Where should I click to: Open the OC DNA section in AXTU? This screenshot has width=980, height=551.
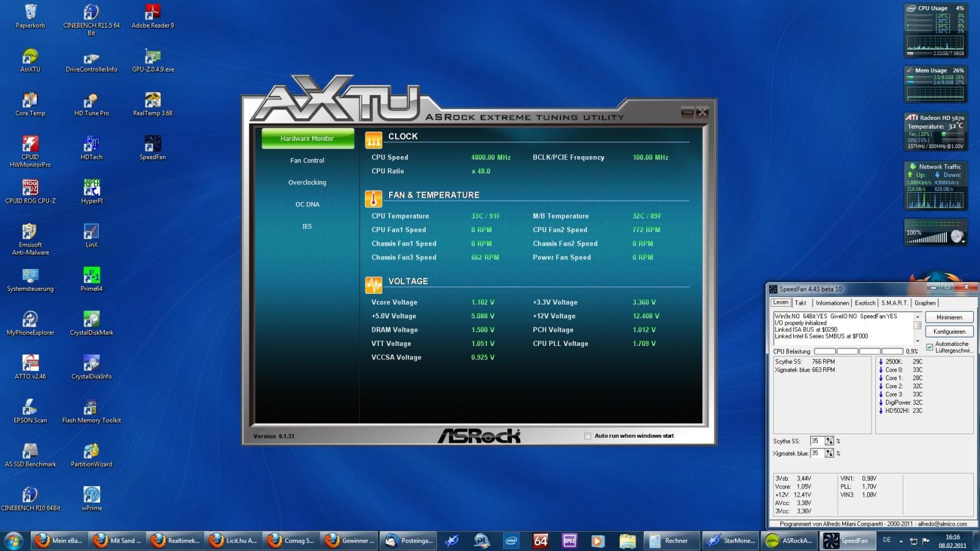307,204
